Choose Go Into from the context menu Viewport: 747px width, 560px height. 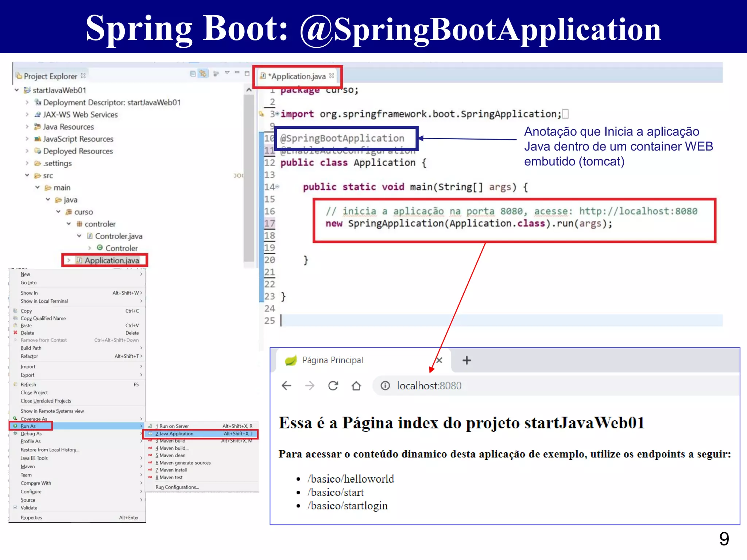point(77,283)
